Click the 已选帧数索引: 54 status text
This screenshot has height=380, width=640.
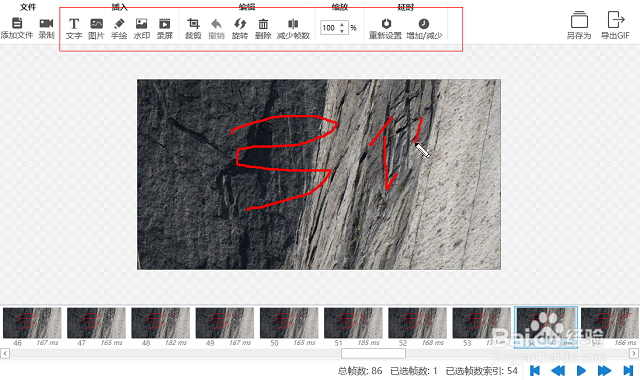tap(482, 371)
